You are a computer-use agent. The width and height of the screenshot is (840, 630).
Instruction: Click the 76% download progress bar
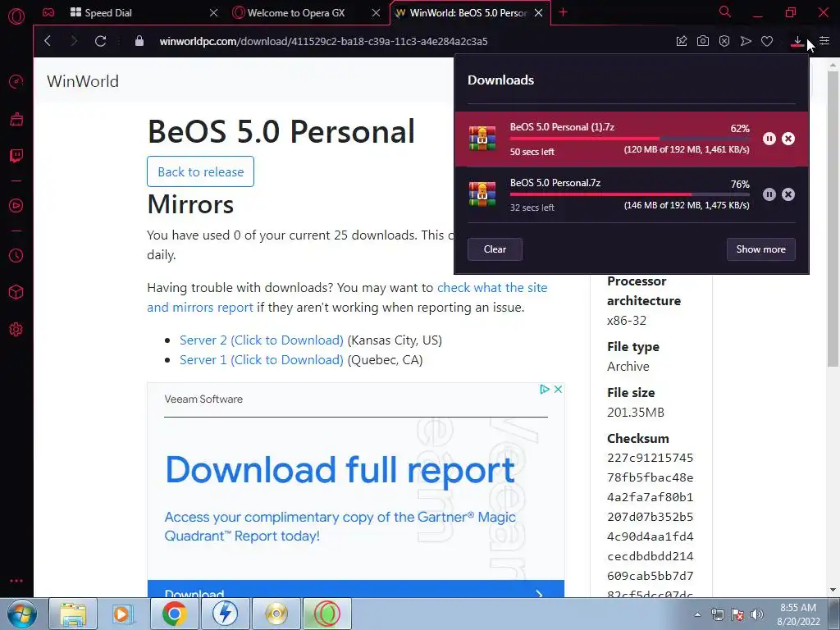[629, 194]
